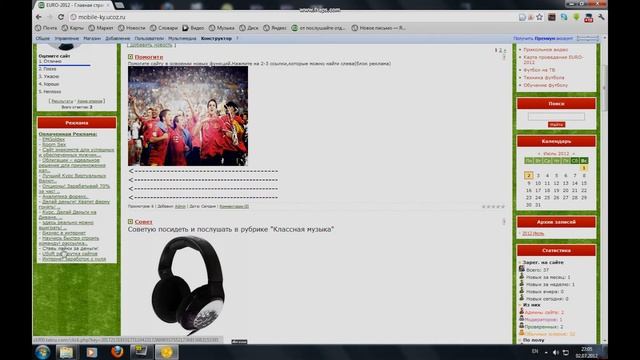The height and width of the screenshot is (360, 640).
Task: Select the second poll answer option
Action: pyautogui.click(x=48, y=69)
